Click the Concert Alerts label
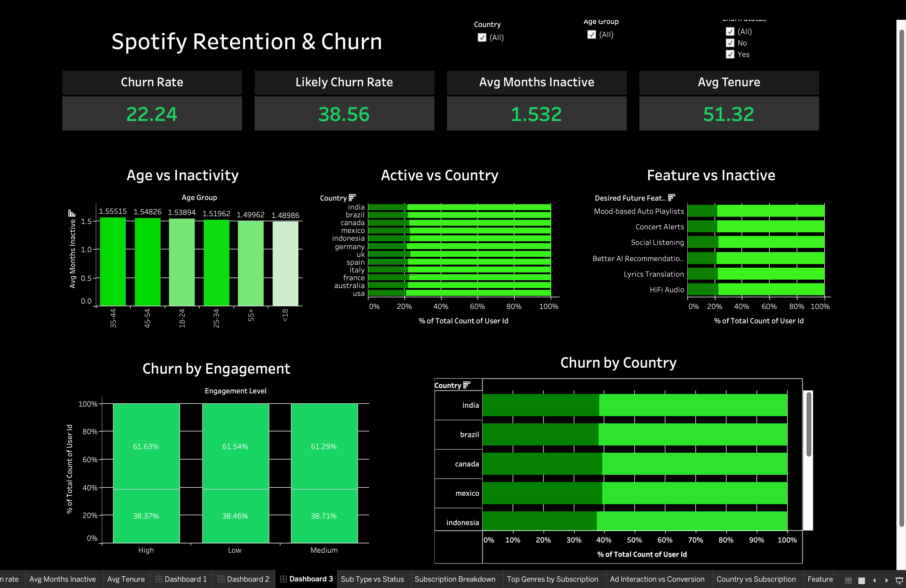 pyautogui.click(x=660, y=227)
